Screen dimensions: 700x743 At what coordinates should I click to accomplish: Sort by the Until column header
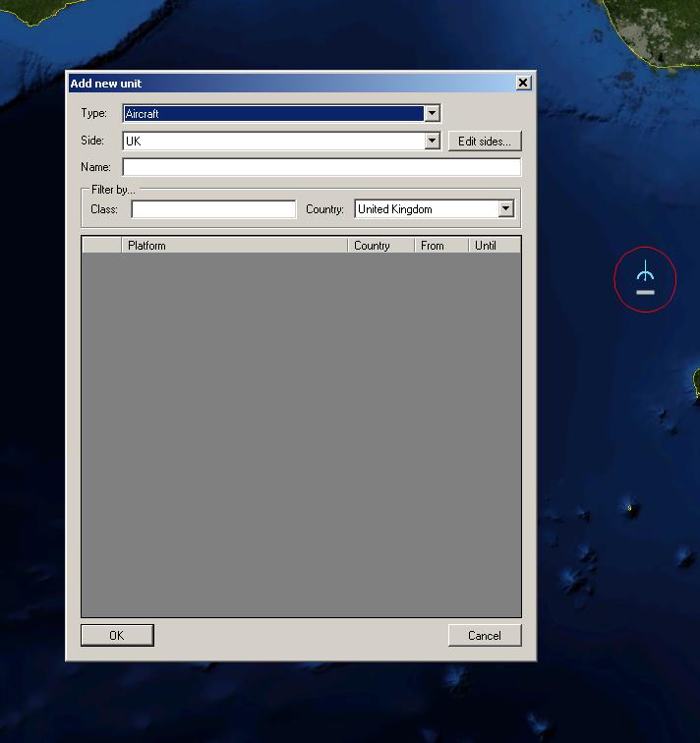[495, 246]
